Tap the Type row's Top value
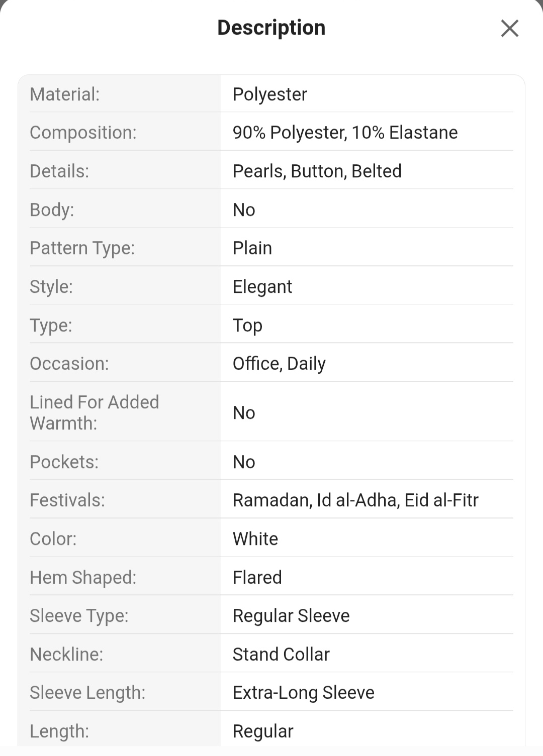This screenshot has width=543, height=756. pos(247,326)
